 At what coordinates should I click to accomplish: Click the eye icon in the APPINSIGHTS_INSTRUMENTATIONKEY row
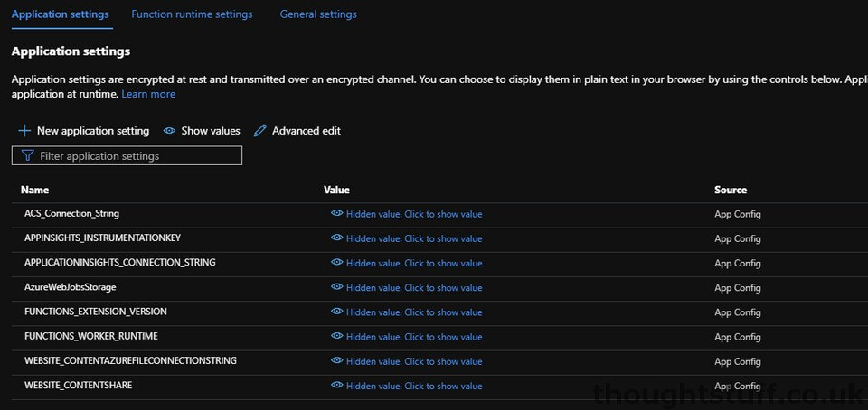click(x=336, y=238)
